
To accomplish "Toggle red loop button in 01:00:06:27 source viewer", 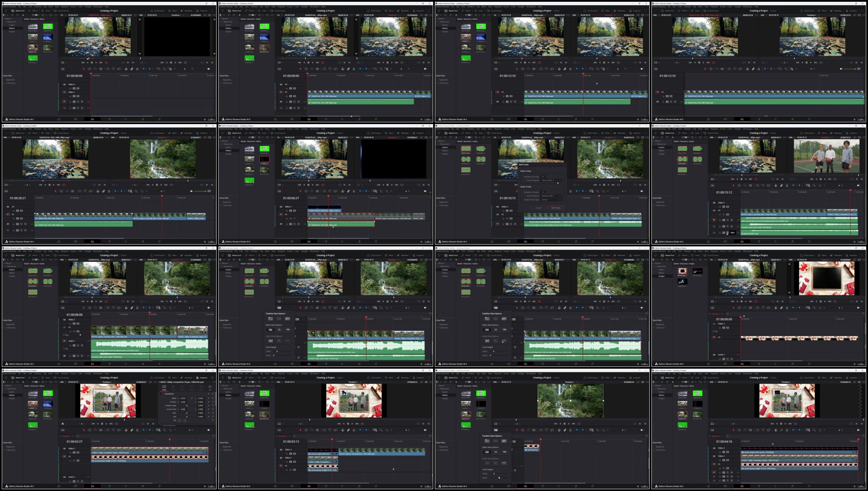I will point(323,185).
